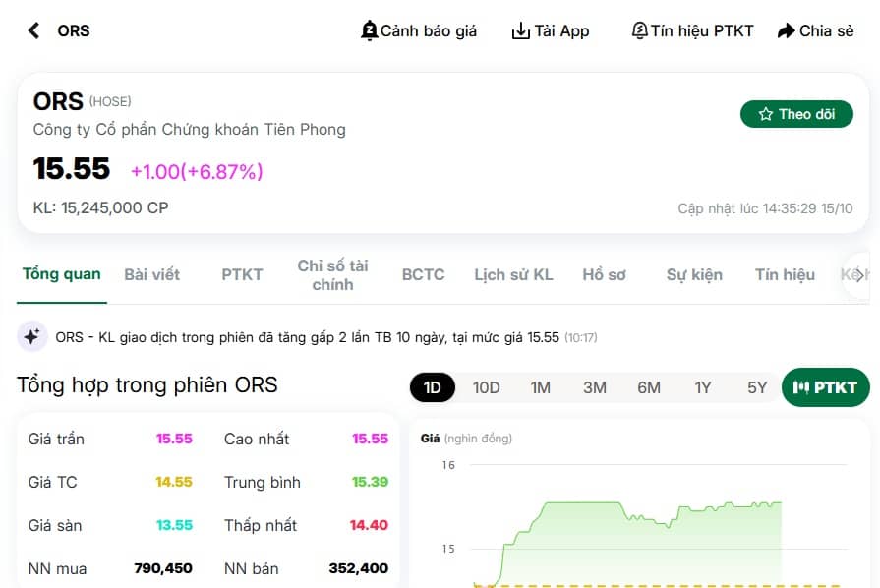Click Giá TC value 14.55
Screen dimensions: 880x588
point(174,482)
